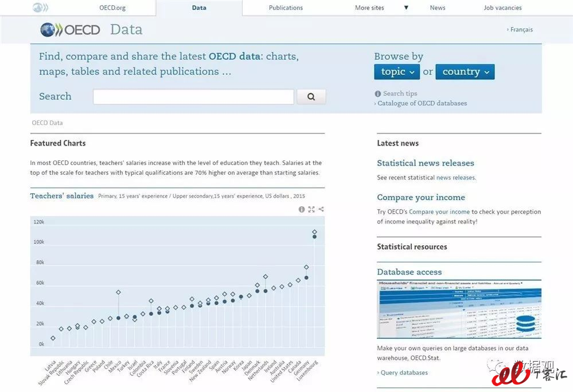Click the Latest news heading
The height and width of the screenshot is (392, 573).
(x=397, y=143)
